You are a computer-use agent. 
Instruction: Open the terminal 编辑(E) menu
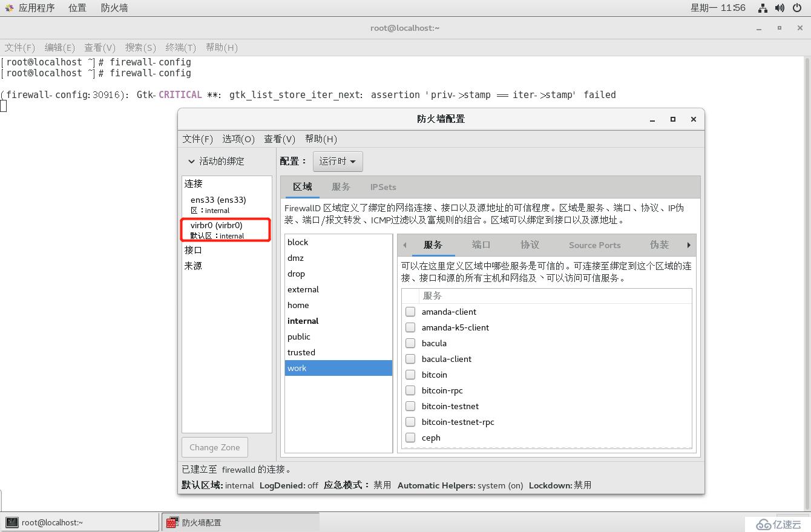tap(60, 47)
